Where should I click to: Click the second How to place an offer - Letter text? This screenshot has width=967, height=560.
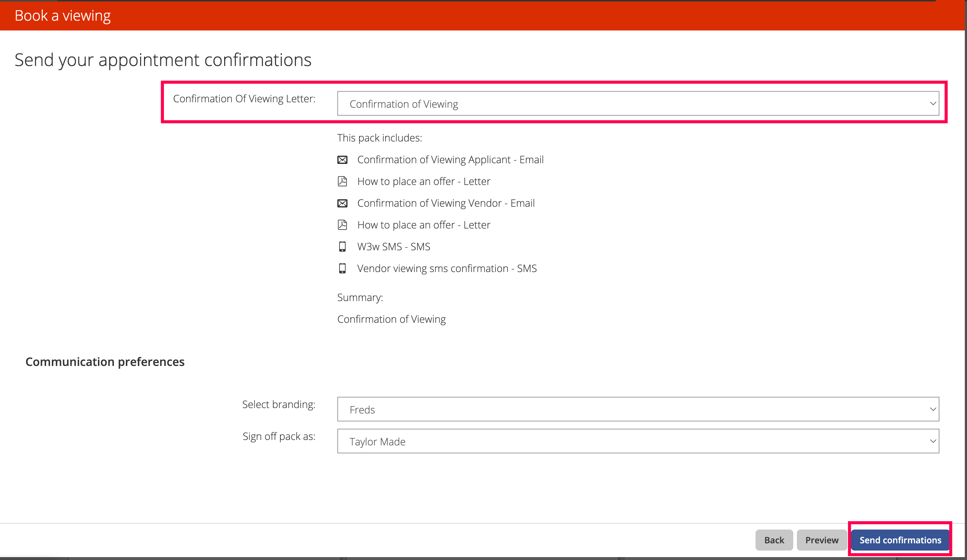424,225
